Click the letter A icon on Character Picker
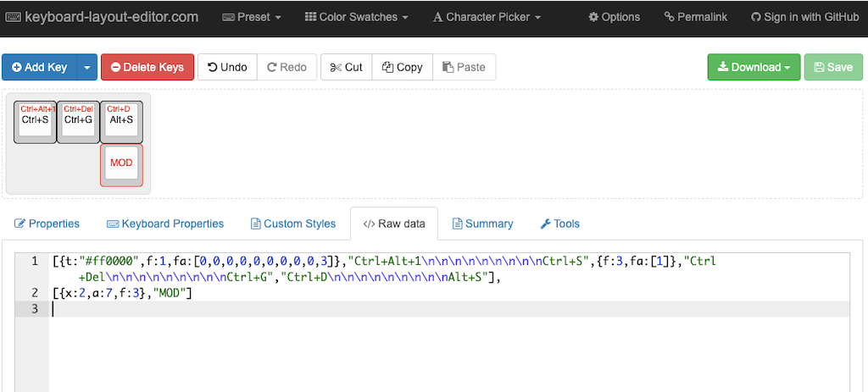The image size is (868, 392). point(438,18)
